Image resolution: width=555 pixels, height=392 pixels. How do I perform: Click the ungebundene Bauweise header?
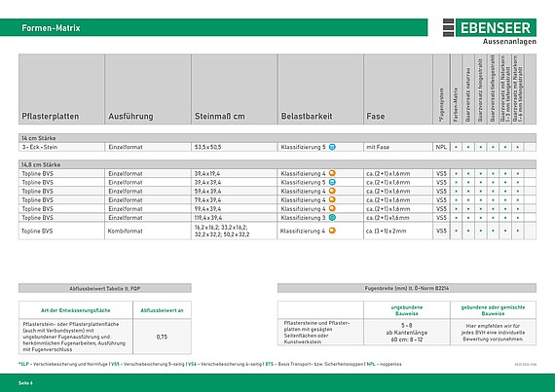click(407, 310)
